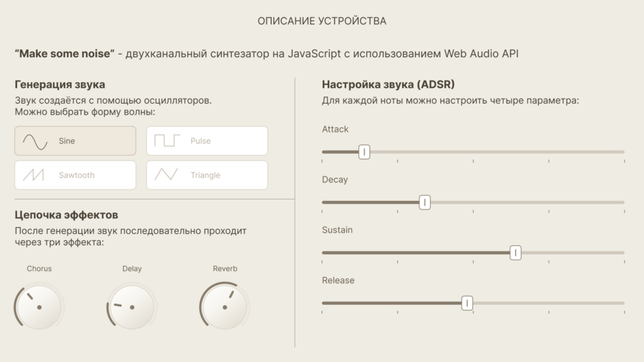
Task: Click the 'ОПИСАНИЕ УСТРОЙСТВА' title
Action: (x=322, y=21)
